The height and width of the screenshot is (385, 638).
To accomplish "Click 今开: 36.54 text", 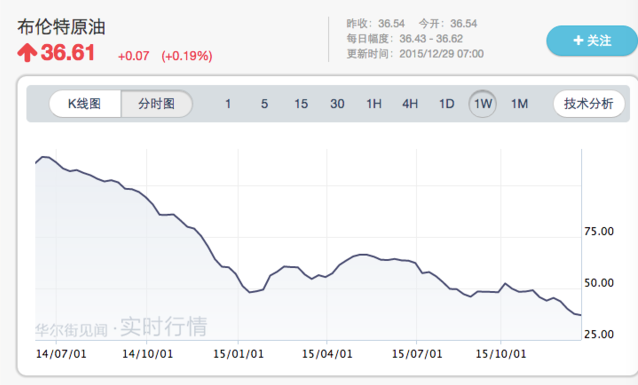I will click(x=448, y=24).
